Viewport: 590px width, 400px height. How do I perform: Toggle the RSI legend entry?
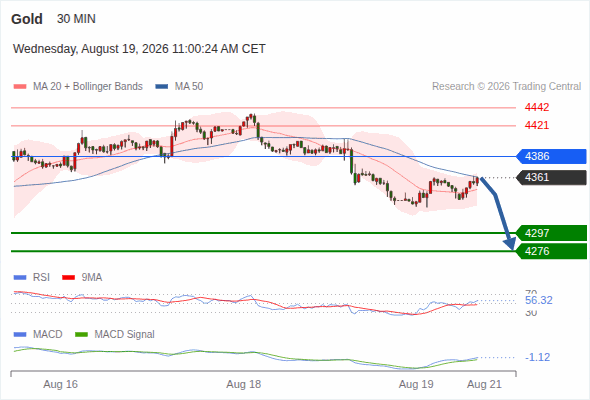pos(32,277)
